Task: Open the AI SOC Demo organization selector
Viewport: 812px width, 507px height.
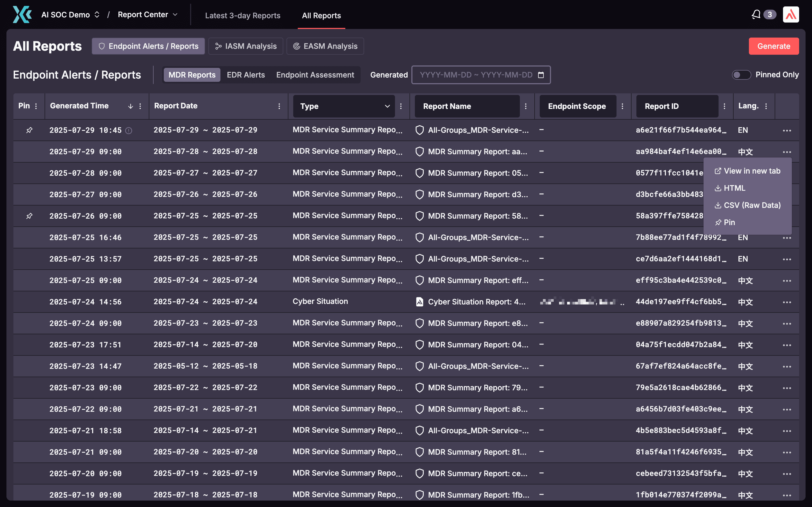Action: [x=70, y=14]
